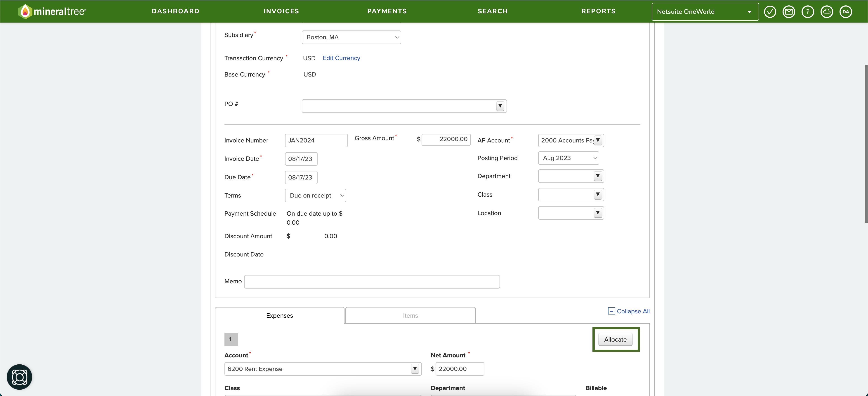Open the Terms Due on receipt dropdown
868x396 pixels.
pyautogui.click(x=315, y=196)
